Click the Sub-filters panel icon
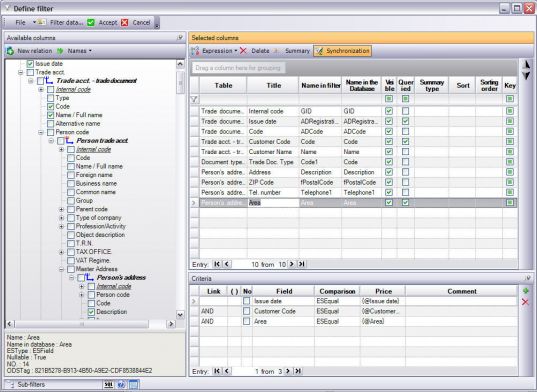 coord(10,384)
